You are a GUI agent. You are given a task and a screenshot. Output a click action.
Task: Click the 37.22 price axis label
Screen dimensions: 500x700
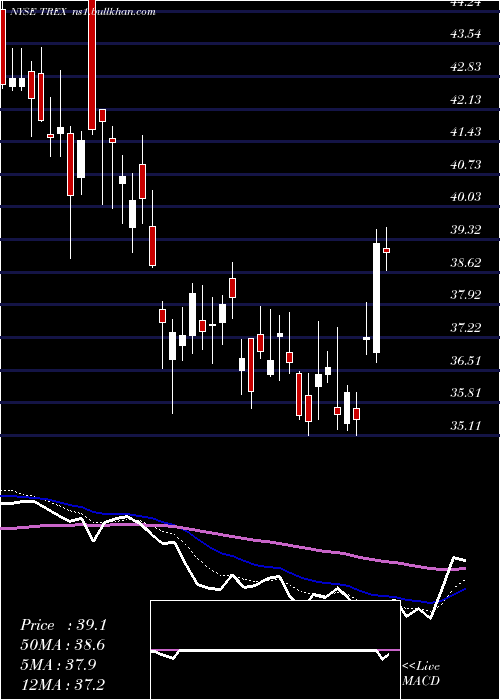click(466, 328)
